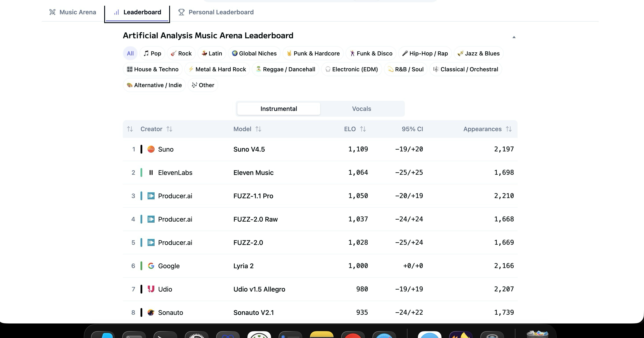Screen dimensions: 644x338
Task: Sort the table by ELO
Action: coord(363,129)
